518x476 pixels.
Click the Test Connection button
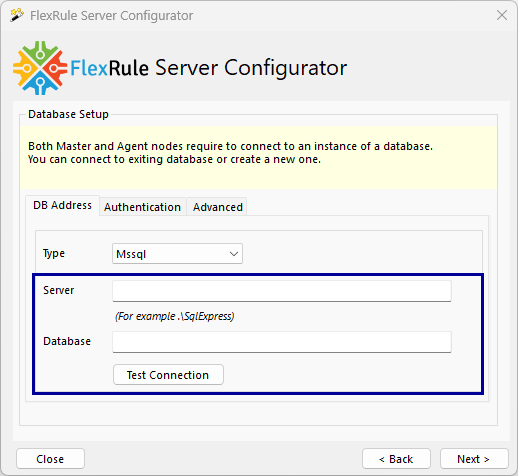pos(168,375)
